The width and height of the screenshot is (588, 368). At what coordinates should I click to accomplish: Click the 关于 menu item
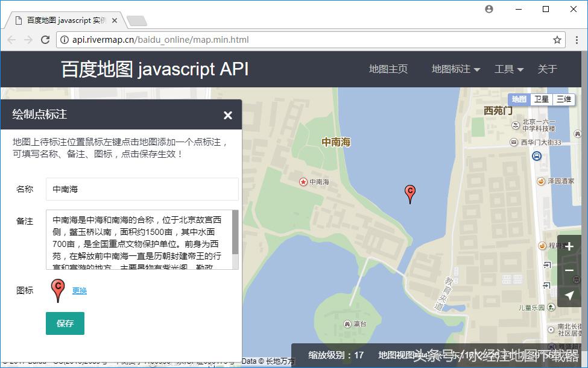(x=547, y=69)
